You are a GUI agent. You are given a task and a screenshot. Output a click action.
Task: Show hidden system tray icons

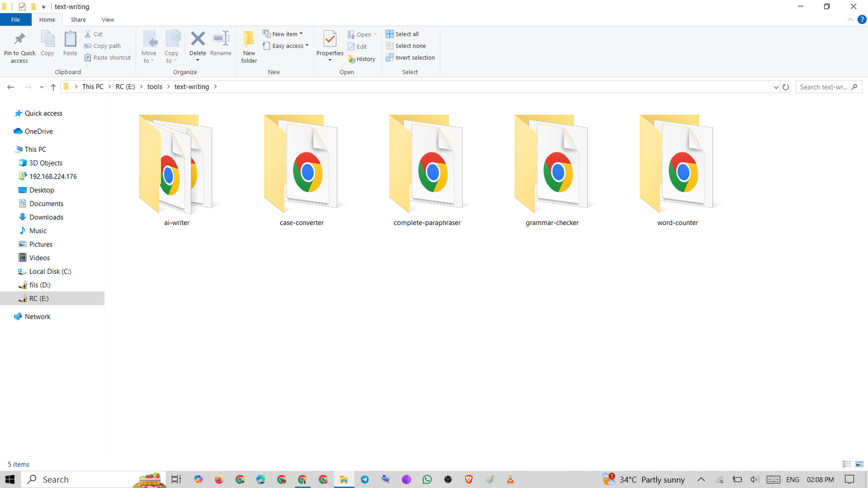701,479
